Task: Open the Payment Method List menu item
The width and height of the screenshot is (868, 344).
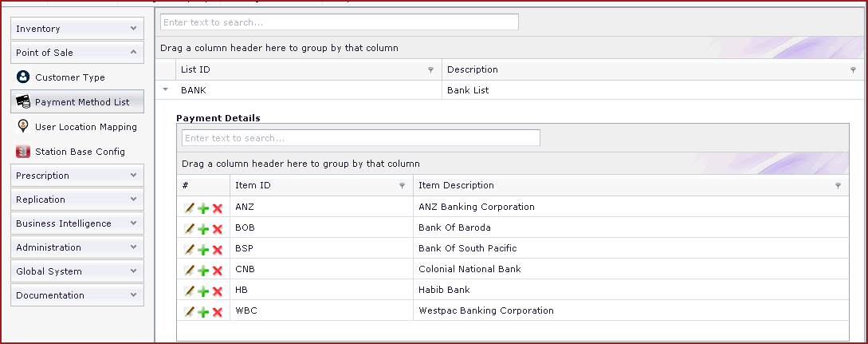Action: click(81, 102)
